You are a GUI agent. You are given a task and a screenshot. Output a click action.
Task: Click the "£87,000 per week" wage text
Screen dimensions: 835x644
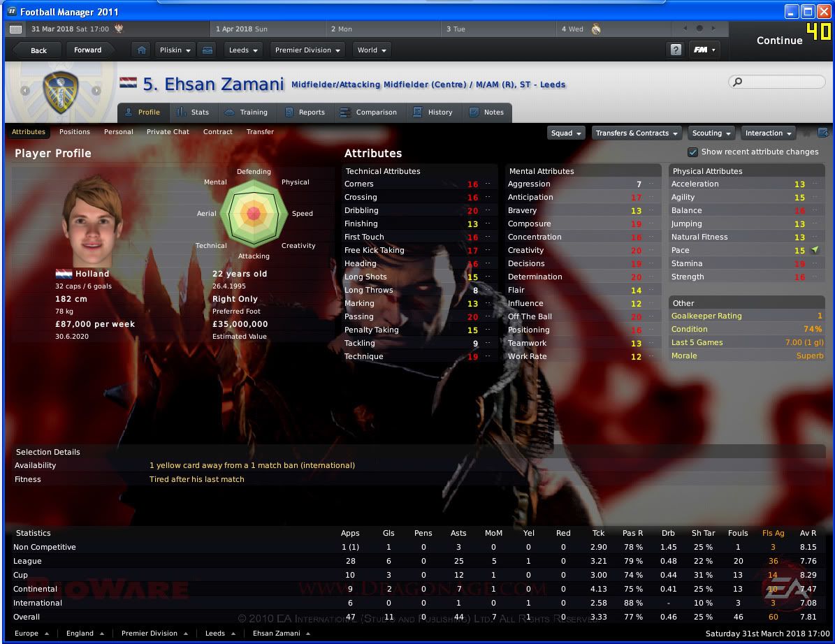coord(95,324)
